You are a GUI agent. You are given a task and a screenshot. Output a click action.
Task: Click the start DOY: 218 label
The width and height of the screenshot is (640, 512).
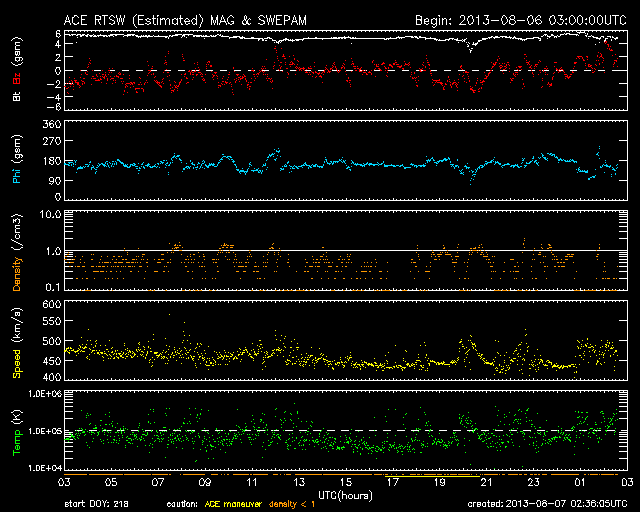pyautogui.click(x=95, y=505)
